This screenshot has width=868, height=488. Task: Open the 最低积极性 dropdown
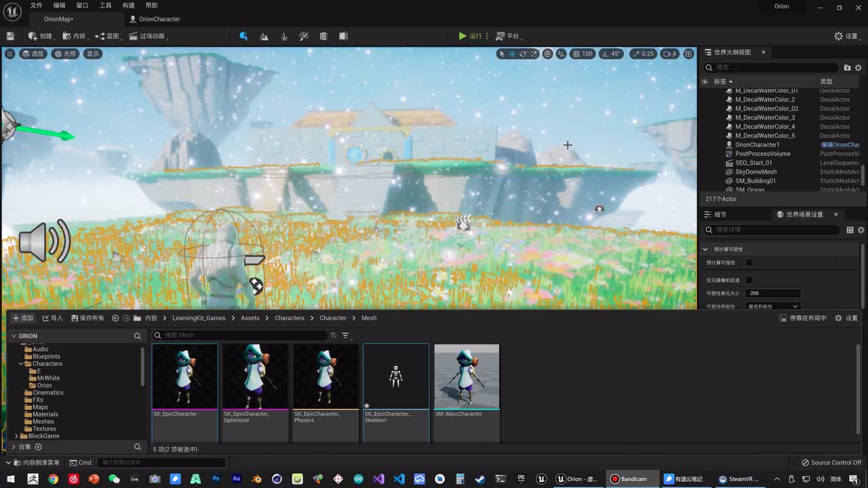773,306
